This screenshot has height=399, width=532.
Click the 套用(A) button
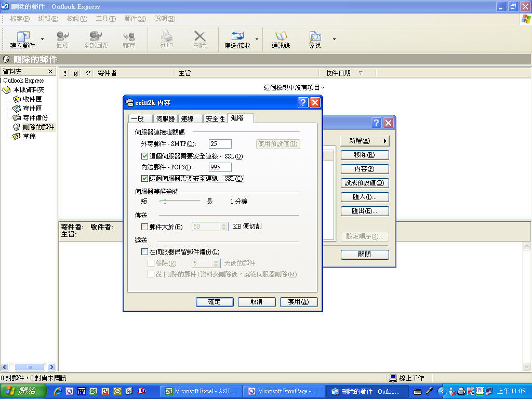(299, 302)
